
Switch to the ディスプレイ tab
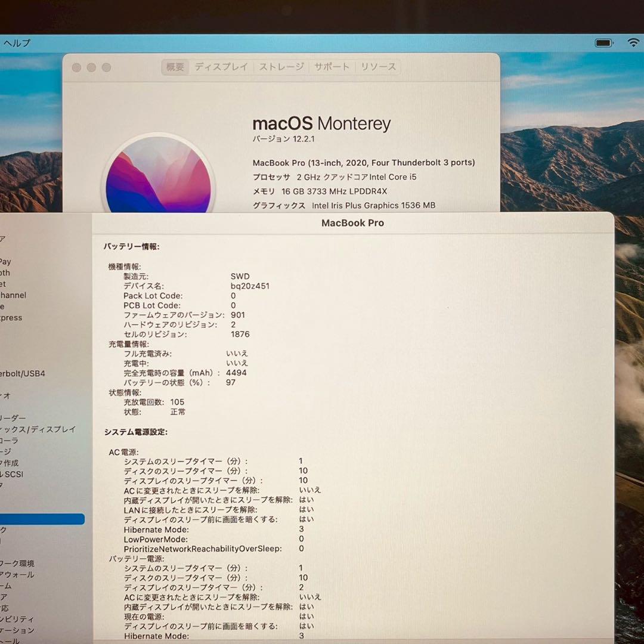[x=221, y=67]
